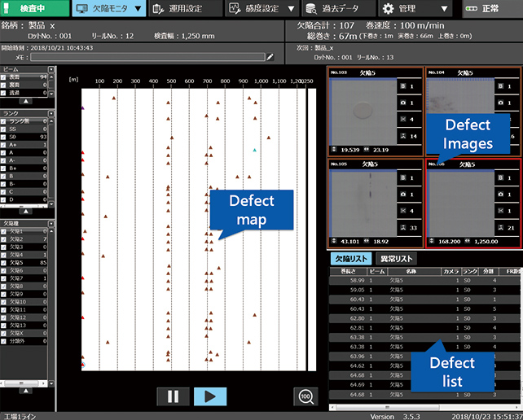Open the 管理 dropdown menu
523x420 pixels.
415,8
